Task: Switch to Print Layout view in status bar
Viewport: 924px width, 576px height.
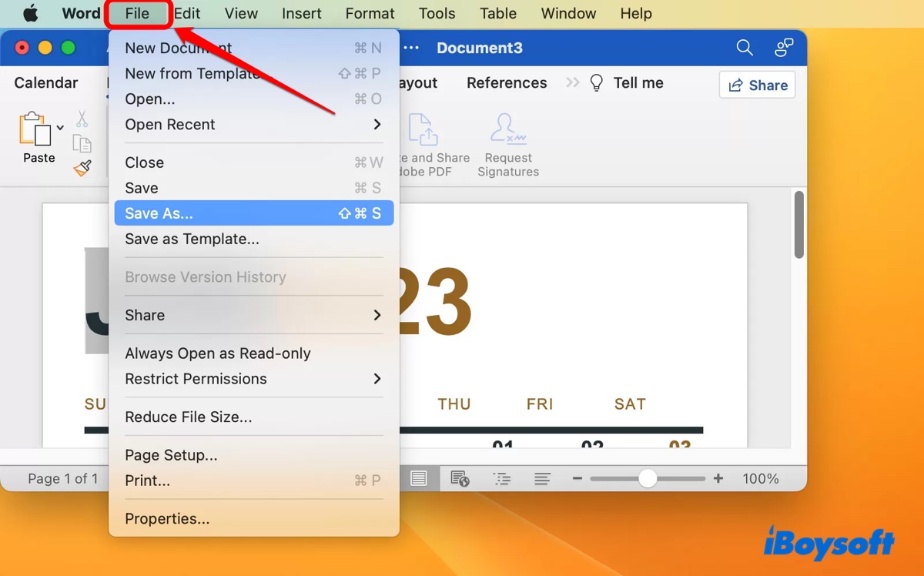Action: 420,477
